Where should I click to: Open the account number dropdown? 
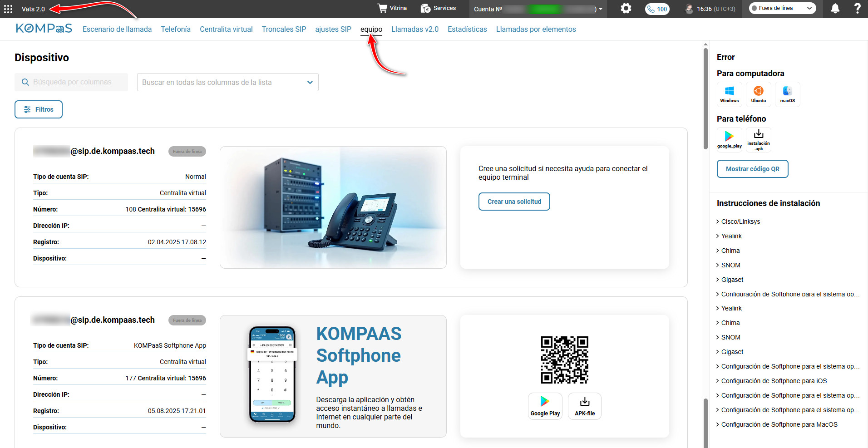click(538, 9)
